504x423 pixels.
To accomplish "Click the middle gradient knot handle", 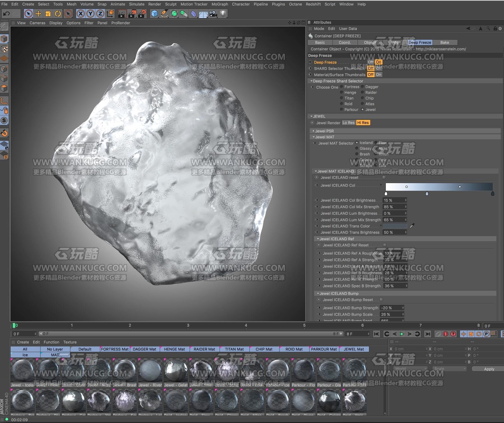I will (x=427, y=193).
